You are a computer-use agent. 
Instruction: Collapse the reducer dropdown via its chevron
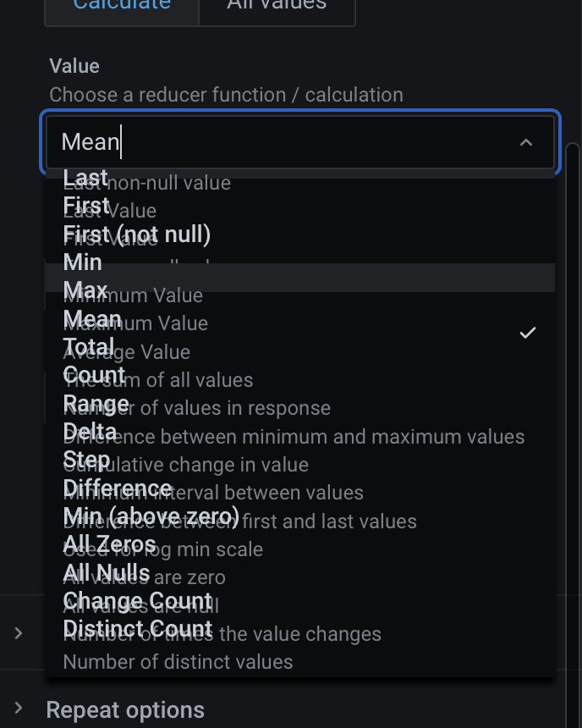tap(526, 142)
